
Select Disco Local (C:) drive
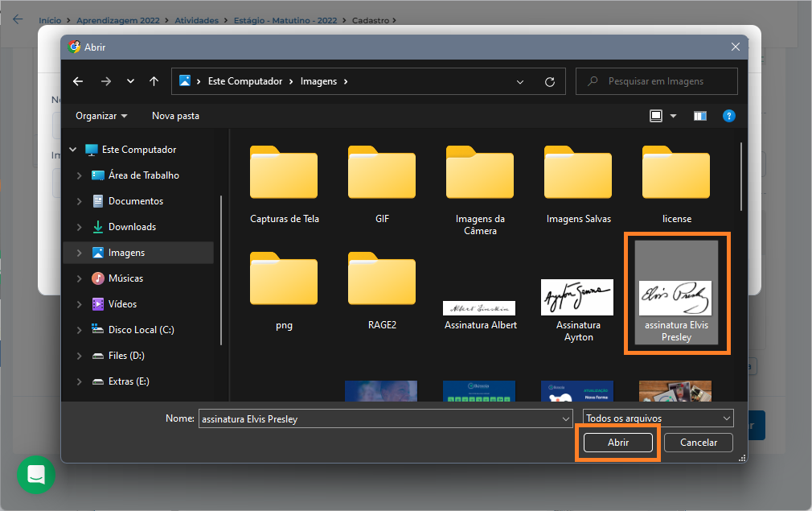[x=141, y=330]
